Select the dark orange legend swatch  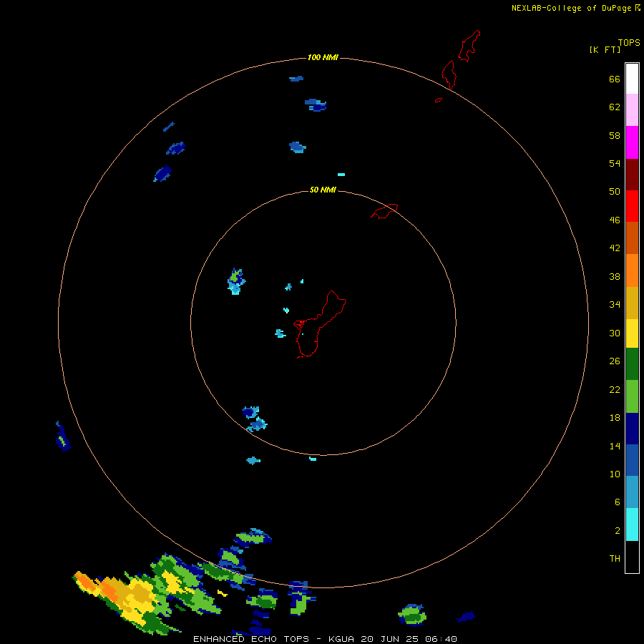coord(632,238)
